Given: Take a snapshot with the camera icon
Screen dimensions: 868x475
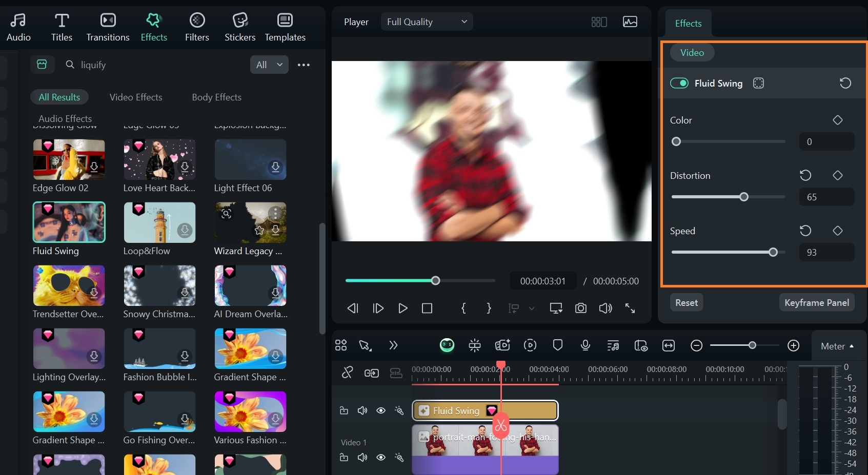Looking at the screenshot, I should 581,308.
